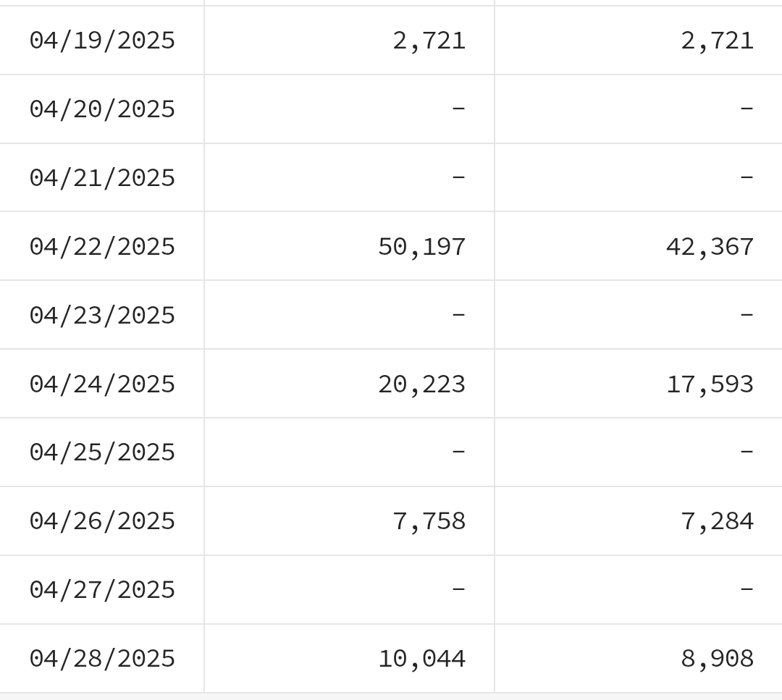Click the 8,908 value cell
The height and width of the screenshot is (700, 782).
point(639,659)
